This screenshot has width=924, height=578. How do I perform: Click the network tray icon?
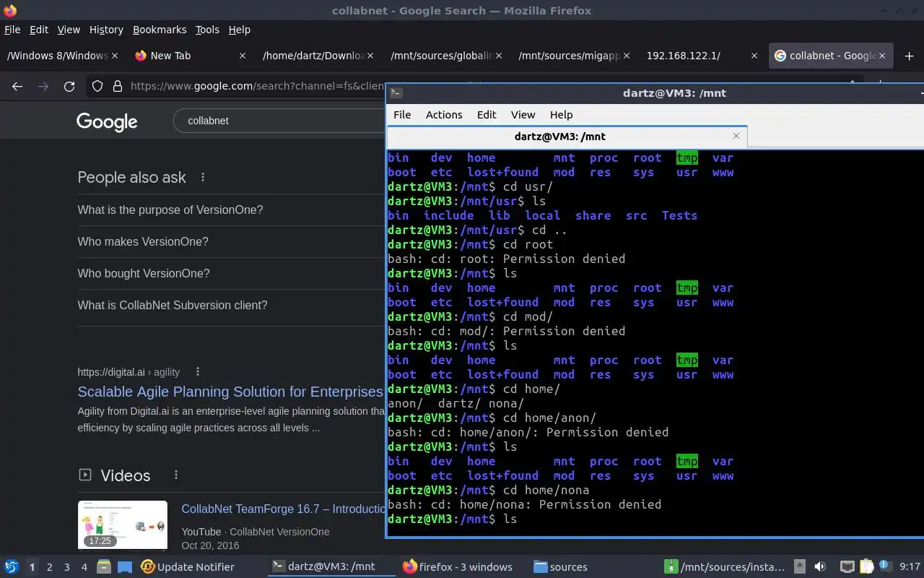point(847,566)
